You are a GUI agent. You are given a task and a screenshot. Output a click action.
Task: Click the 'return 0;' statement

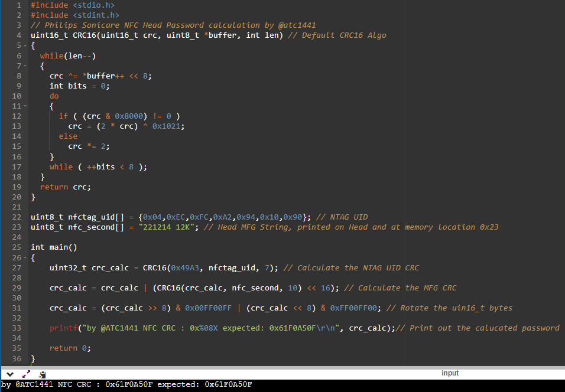click(x=70, y=348)
